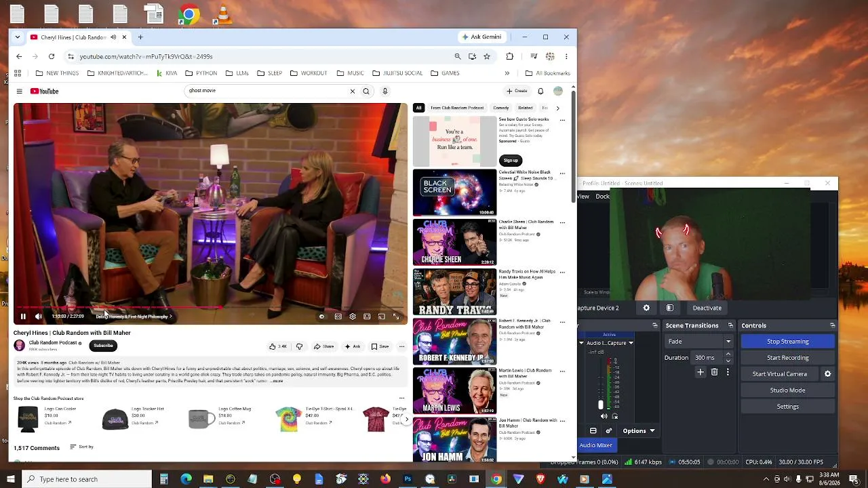Show next merch items in store shelf
The image size is (868, 488).
406,420
